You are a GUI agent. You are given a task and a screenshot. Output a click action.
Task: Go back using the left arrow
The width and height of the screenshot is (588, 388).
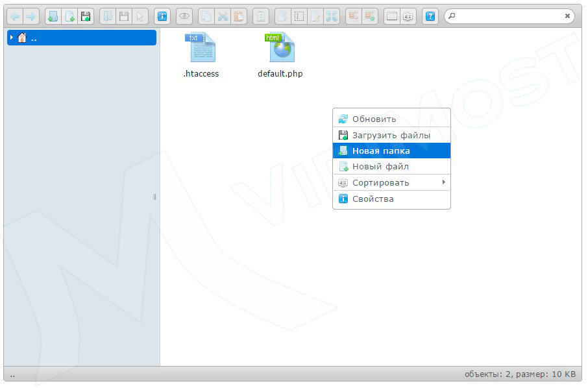pos(15,16)
